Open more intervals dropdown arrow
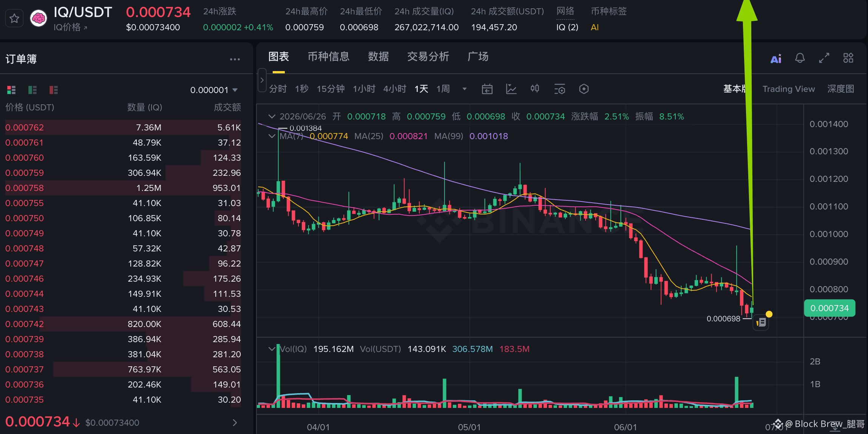Screen dimensions: 868x434 [465, 89]
